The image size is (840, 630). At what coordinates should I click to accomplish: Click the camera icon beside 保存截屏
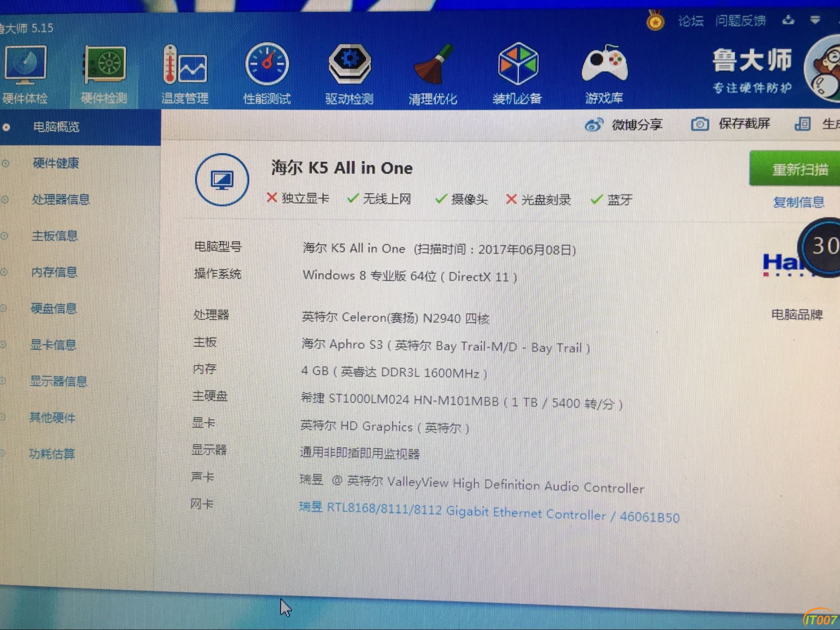(700, 124)
